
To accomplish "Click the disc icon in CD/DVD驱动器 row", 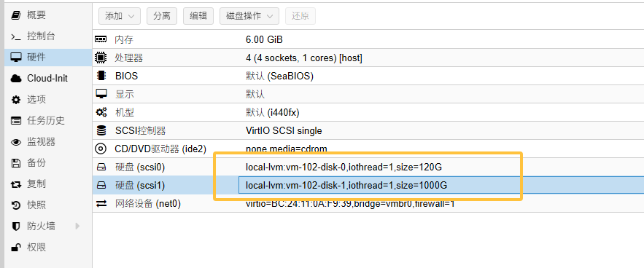I will point(101,149).
